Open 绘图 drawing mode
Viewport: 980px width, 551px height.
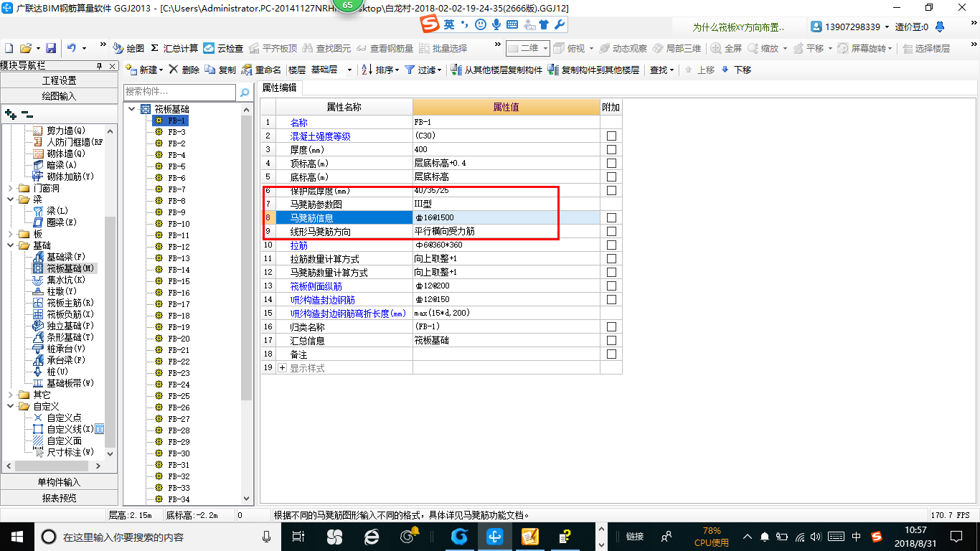pos(128,48)
